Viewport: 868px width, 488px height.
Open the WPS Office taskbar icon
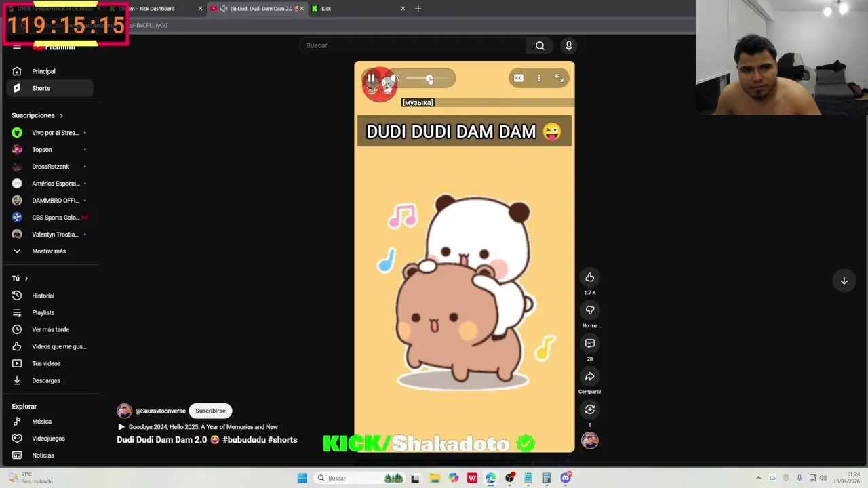472,478
